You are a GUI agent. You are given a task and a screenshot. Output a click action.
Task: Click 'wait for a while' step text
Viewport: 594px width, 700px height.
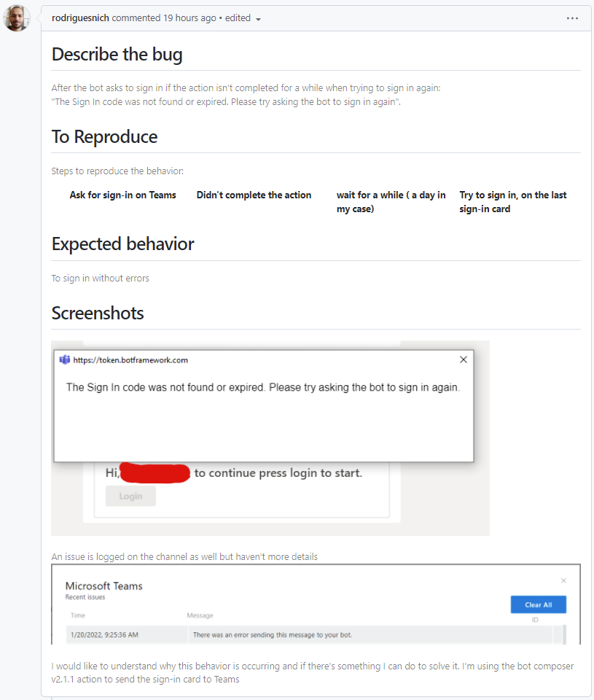(391, 202)
